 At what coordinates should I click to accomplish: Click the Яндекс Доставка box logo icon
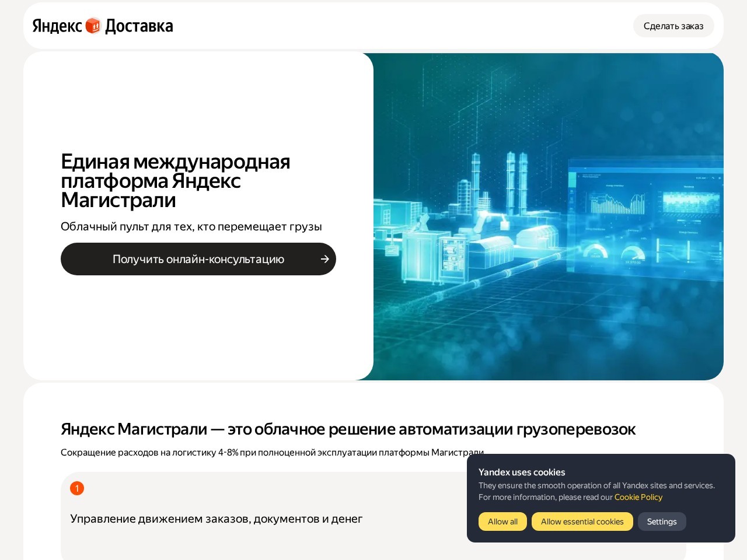point(93,26)
